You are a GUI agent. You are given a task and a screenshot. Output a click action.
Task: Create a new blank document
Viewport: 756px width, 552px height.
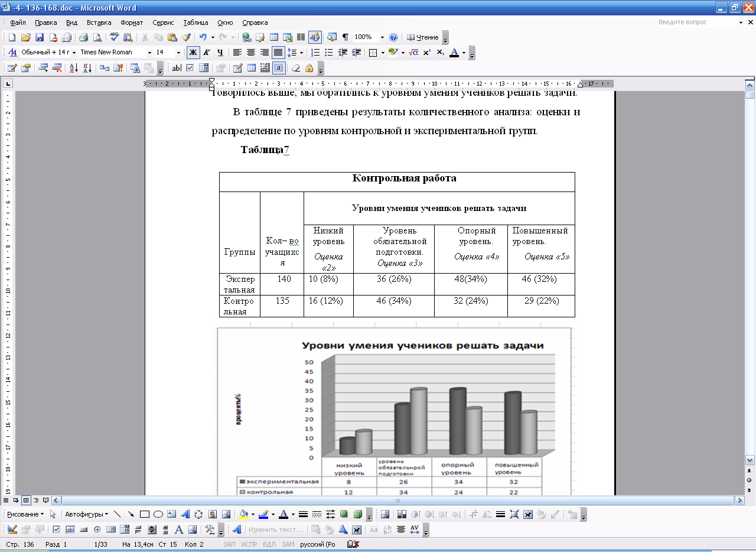tap(12, 37)
